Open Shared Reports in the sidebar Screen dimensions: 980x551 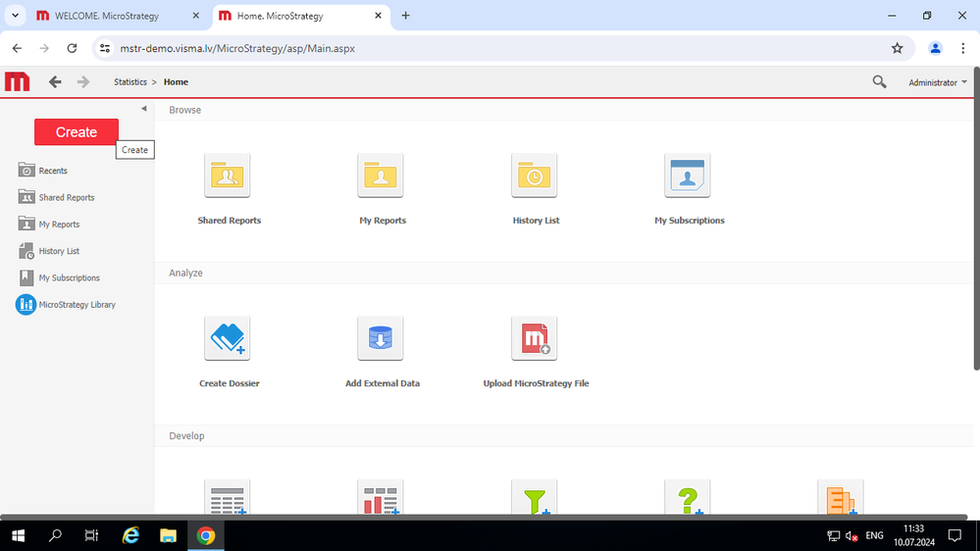point(57,197)
